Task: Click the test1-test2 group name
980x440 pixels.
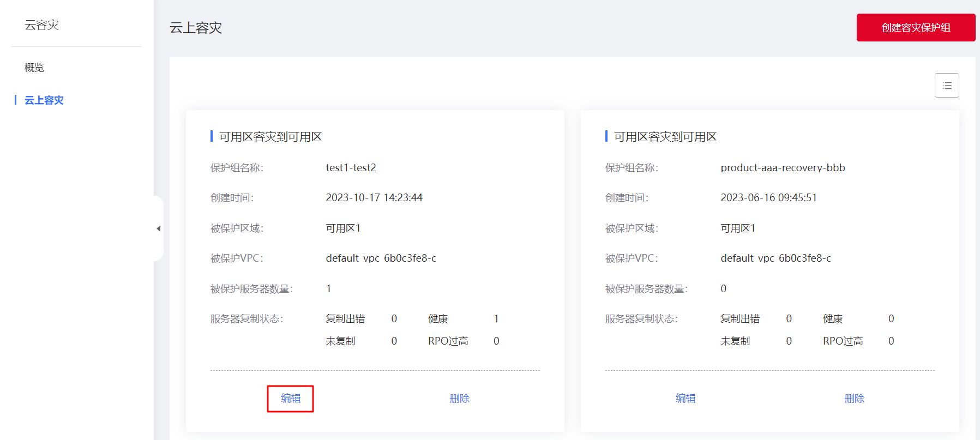Action: (x=351, y=168)
